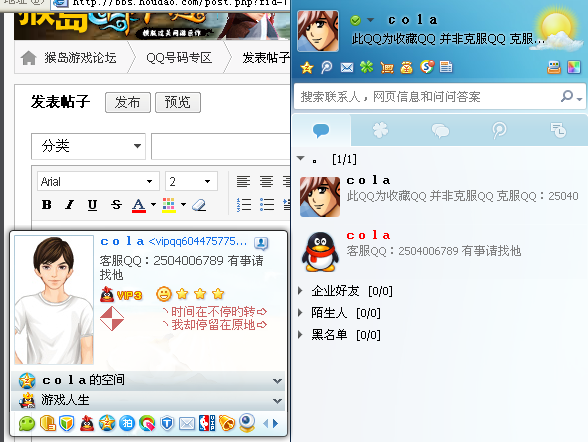Click the NBA VIP icon in profile card
Screen dimensions: 588x442
[x=207, y=423]
